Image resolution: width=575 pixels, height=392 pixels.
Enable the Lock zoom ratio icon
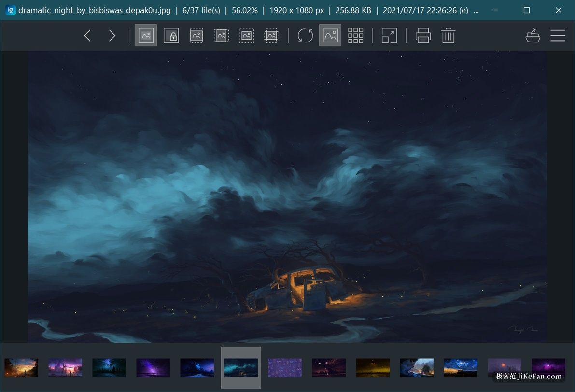171,36
